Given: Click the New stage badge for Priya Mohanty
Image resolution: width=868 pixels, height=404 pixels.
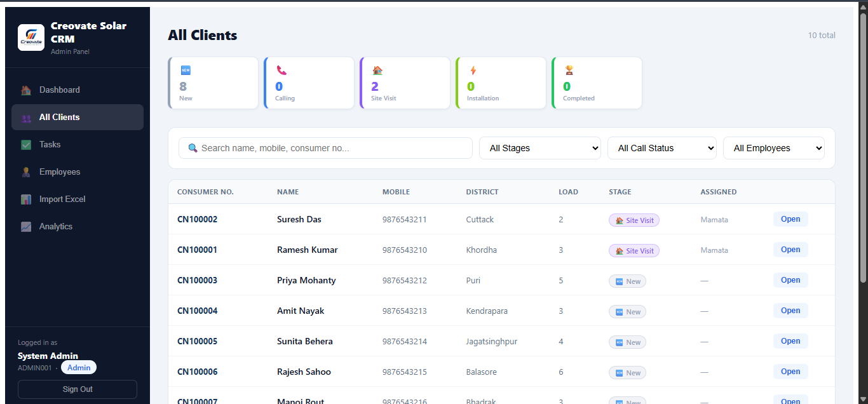Looking at the screenshot, I should point(627,281).
